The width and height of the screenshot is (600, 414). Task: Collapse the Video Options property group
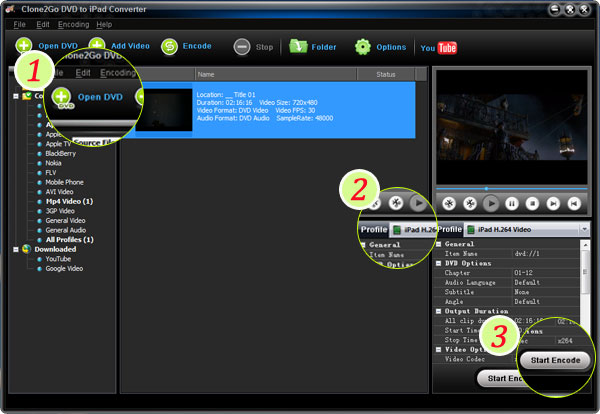pyautogui.click(x=439, y=350)
